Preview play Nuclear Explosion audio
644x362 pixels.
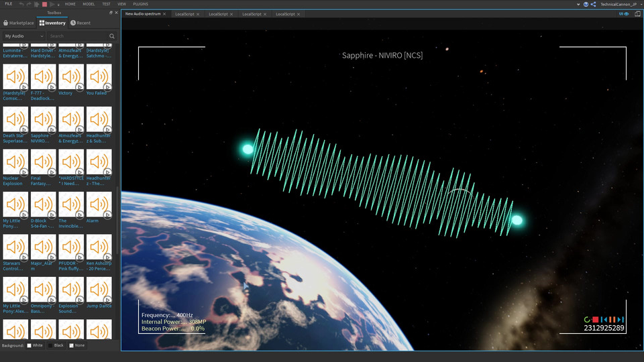click(23, 172)
